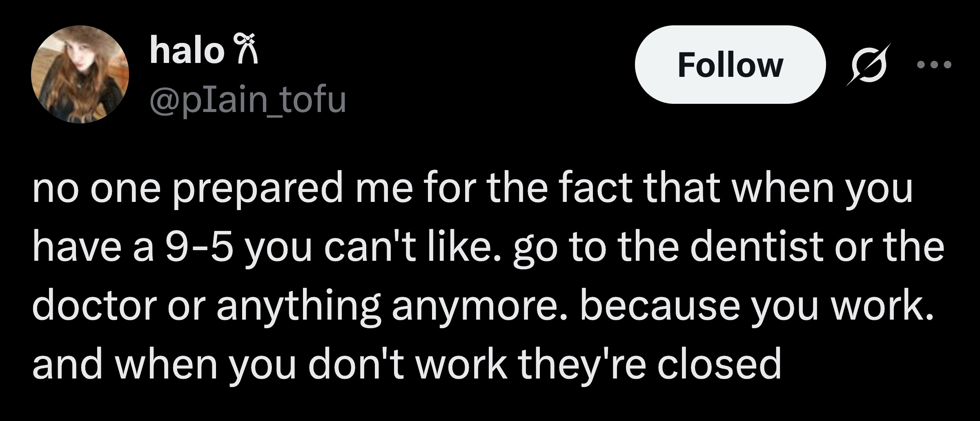Viewport: 980px width, 421px height.
Task: Open the @pIain_tofu handle link
Action: tap(248, 99)
